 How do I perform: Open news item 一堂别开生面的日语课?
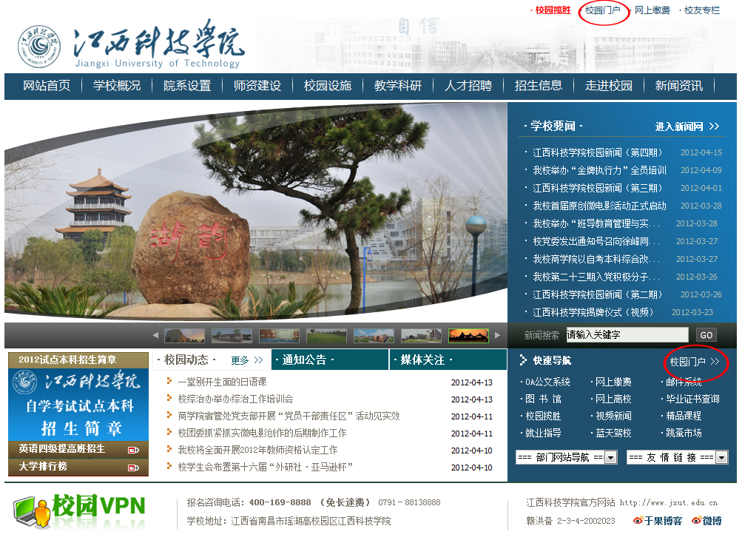pos(222,382)
